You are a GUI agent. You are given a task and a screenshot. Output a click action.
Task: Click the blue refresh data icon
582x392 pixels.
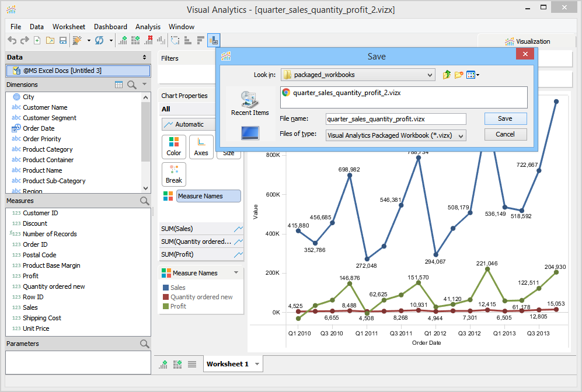99,40
